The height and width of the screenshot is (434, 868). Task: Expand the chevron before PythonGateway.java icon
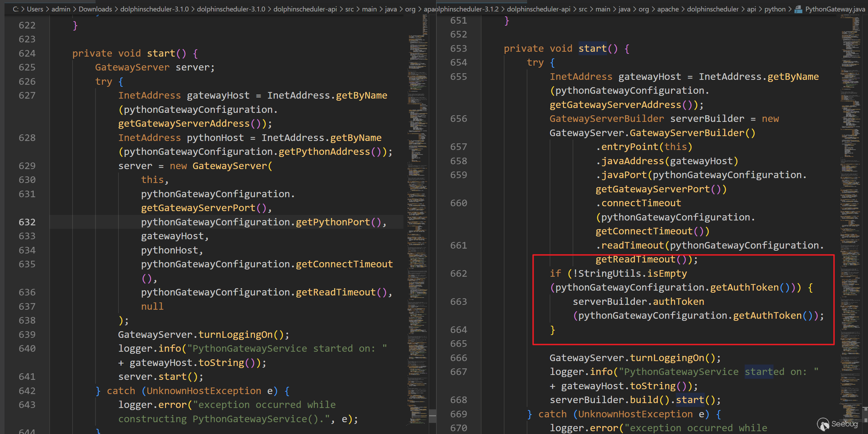pos(790,9)
